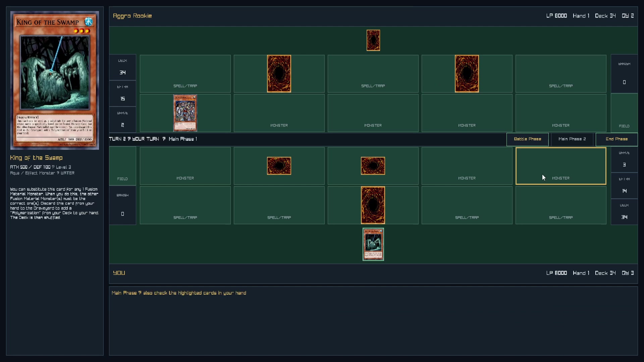Click opponent's 'LP 8000' life points
644x362 pixels.
[x=556, y=16]
